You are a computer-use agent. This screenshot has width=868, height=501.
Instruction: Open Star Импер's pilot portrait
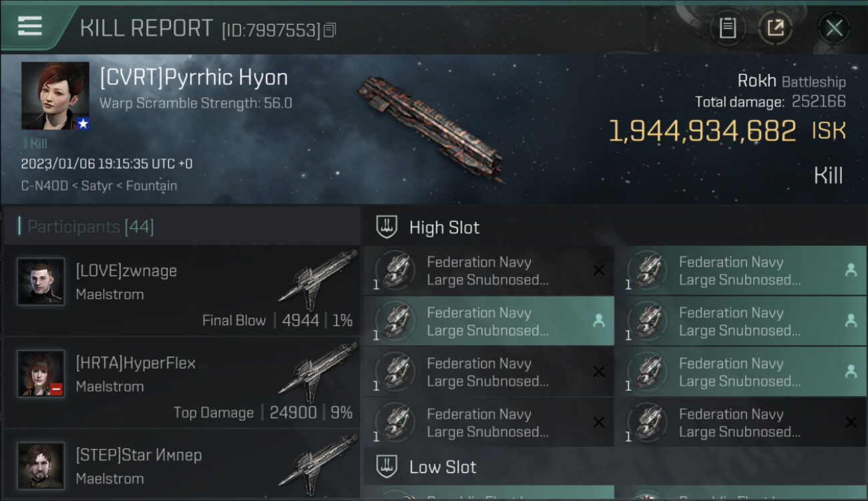41,466
